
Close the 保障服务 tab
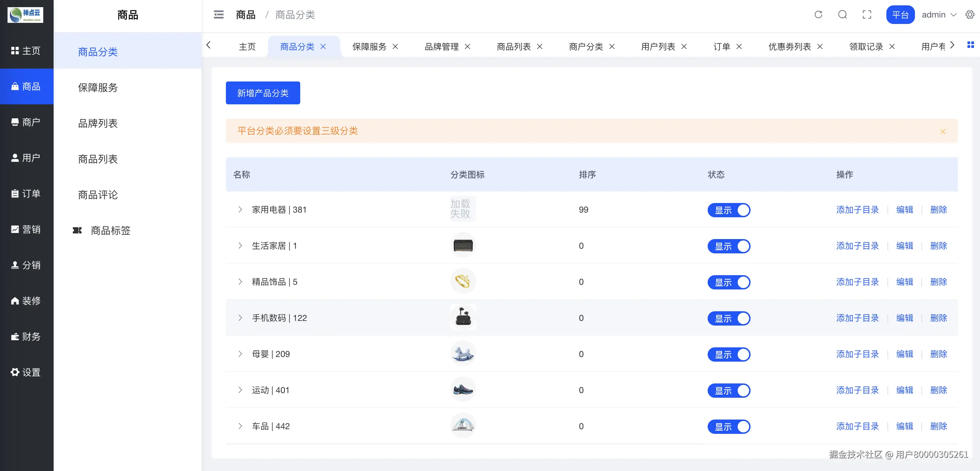click(x=395, y=46)
